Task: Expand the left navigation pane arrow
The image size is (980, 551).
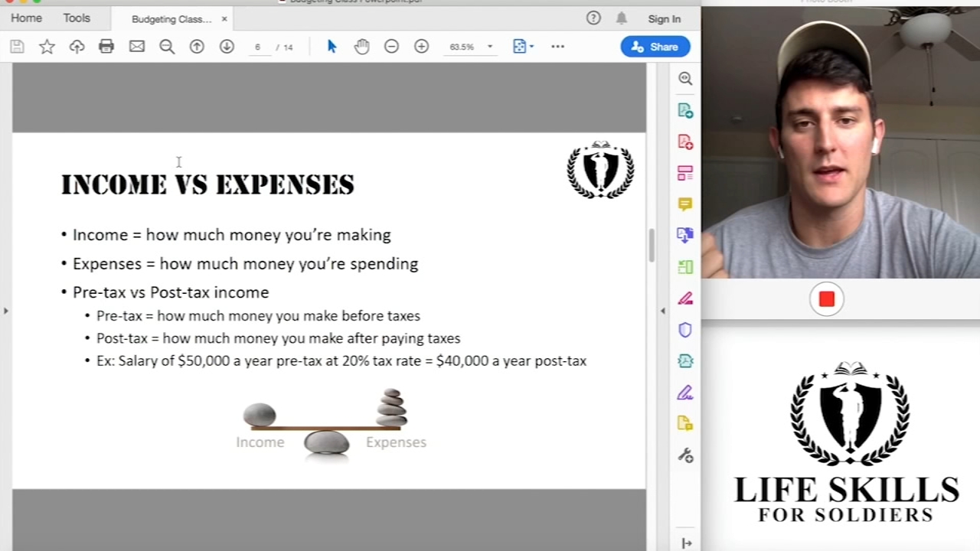Action: [6, 311]
